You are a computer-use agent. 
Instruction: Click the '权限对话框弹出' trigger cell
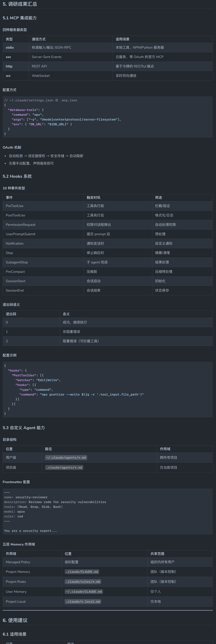[x=99, y=224]
